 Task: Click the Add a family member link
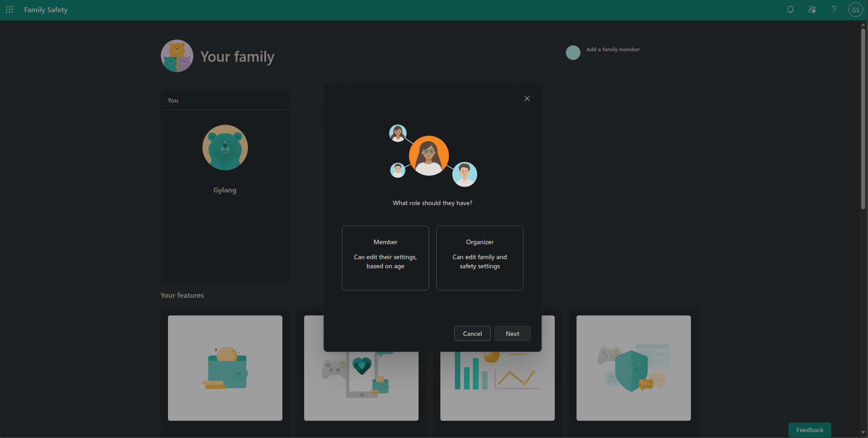pos(612,49)
